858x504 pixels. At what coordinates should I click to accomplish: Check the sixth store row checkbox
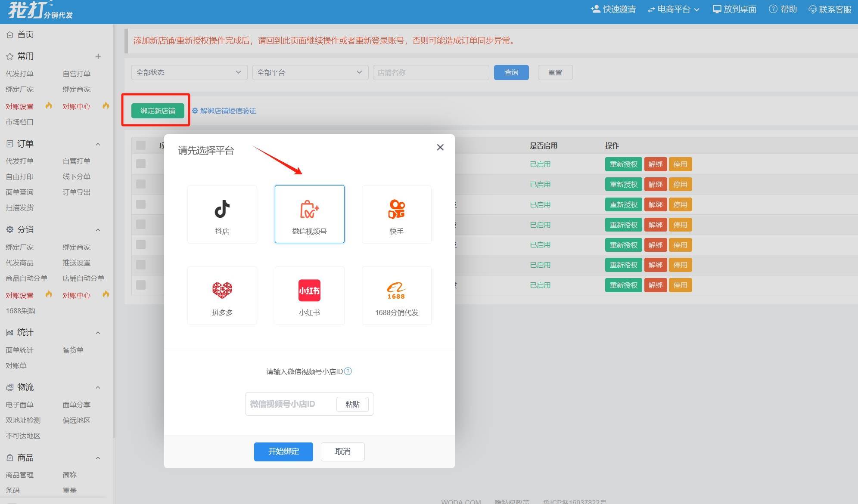pyautogui.click(x=141, y=265)
